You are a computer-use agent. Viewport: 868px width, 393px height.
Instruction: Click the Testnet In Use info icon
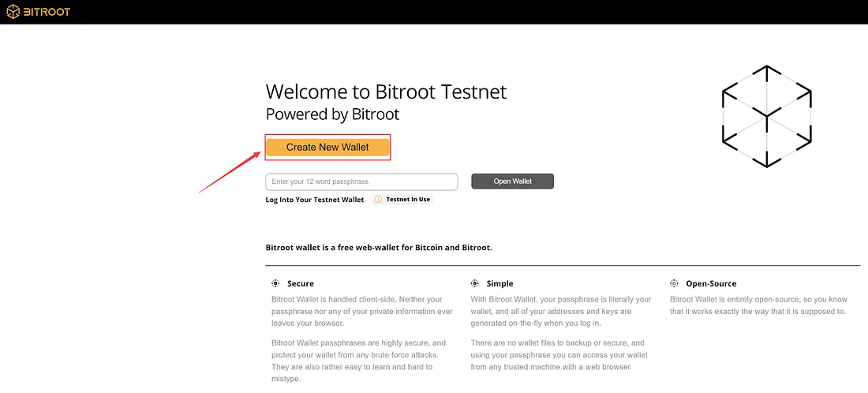(379, 200)
